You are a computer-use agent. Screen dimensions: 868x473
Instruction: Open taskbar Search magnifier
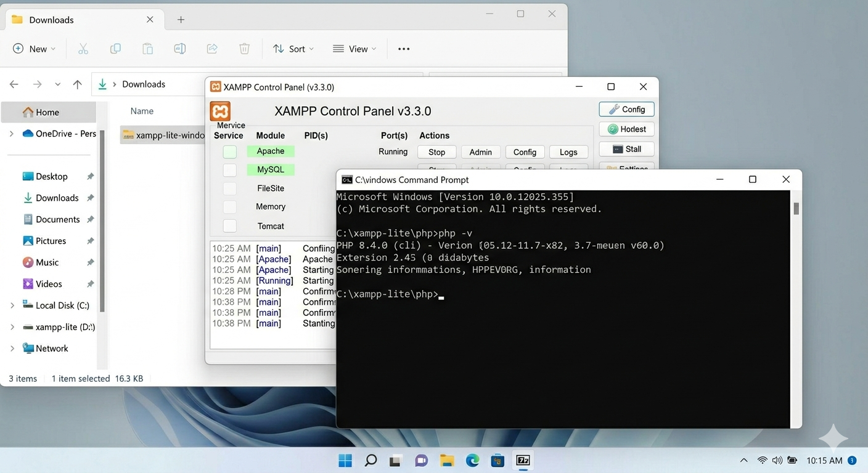coord(371,460)
